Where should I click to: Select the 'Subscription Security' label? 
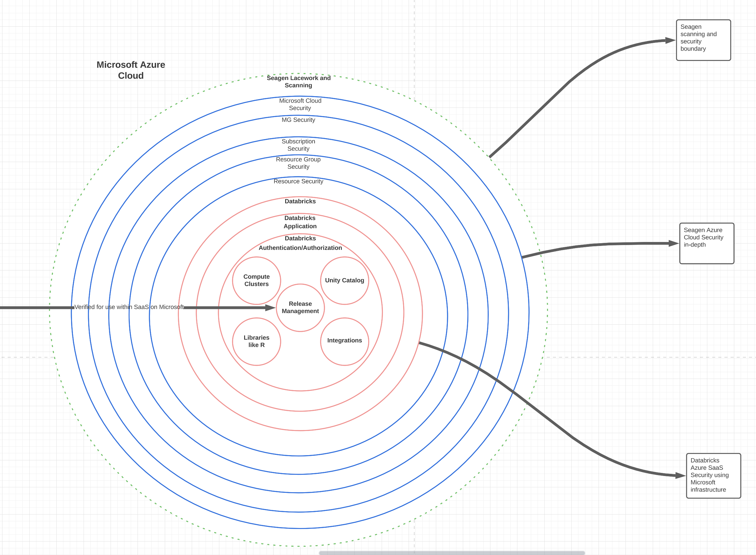[298, 145]
